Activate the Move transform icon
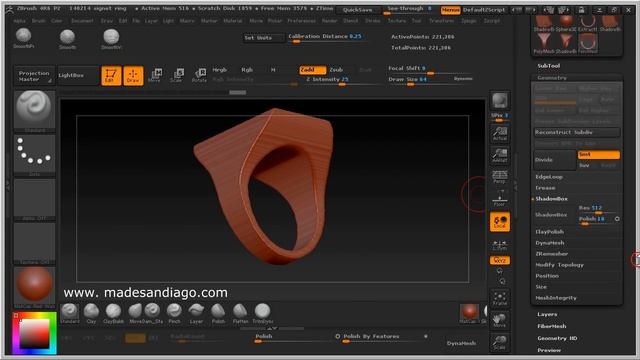Image resolution: width=640 pixels, height=360 pixels. click(155, 76)
